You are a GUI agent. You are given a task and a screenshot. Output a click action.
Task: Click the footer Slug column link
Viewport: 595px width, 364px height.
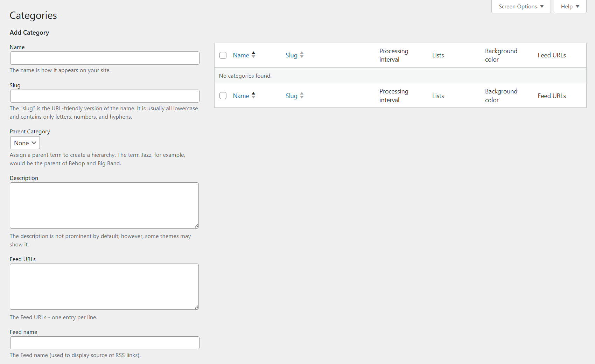291,96
